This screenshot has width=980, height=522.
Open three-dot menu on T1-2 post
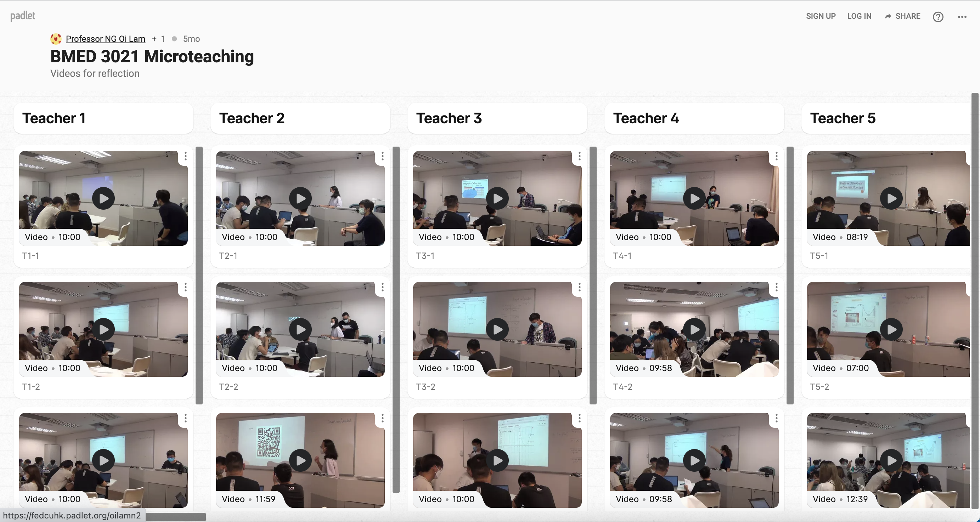[x=185, y=288]
